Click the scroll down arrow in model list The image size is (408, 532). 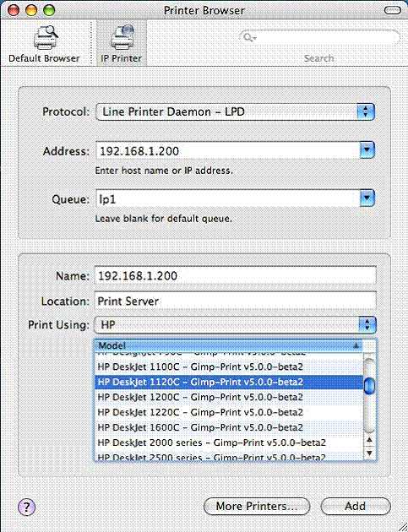370,453
